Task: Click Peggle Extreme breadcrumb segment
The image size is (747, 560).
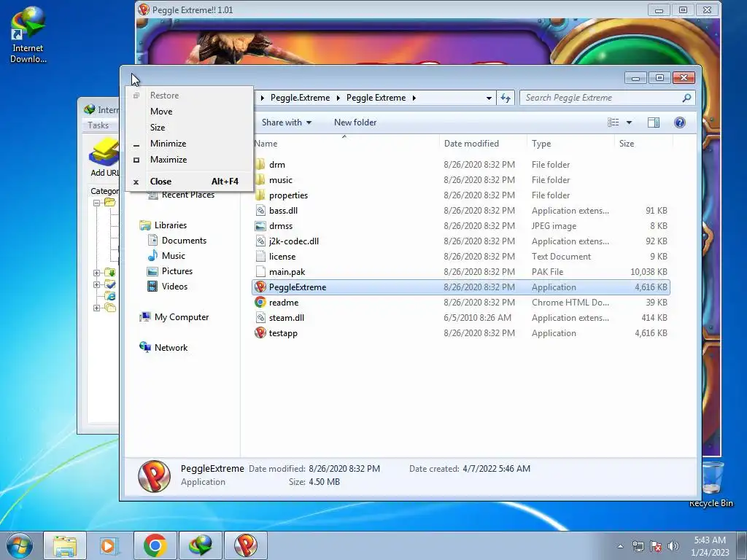Action: [x=376, y=98]
